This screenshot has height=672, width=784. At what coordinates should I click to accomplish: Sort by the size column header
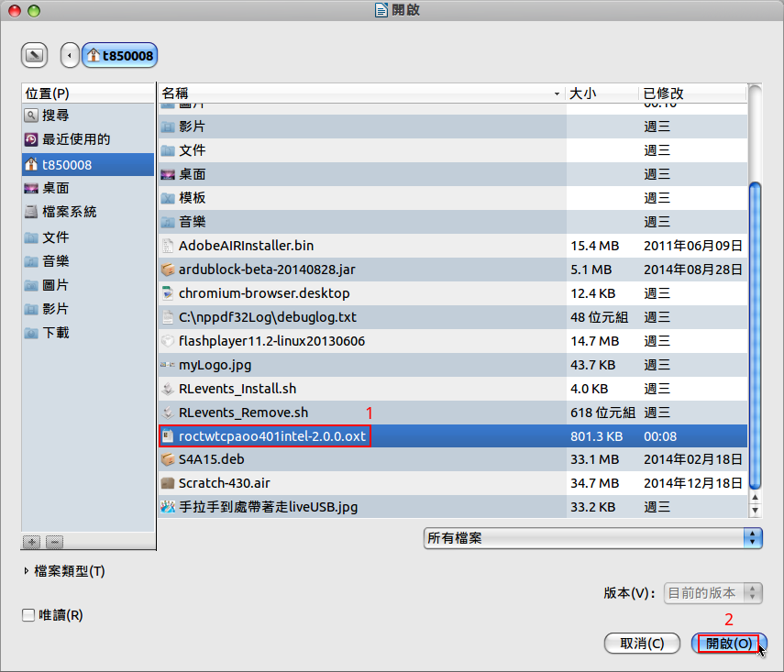click(602, 94)
